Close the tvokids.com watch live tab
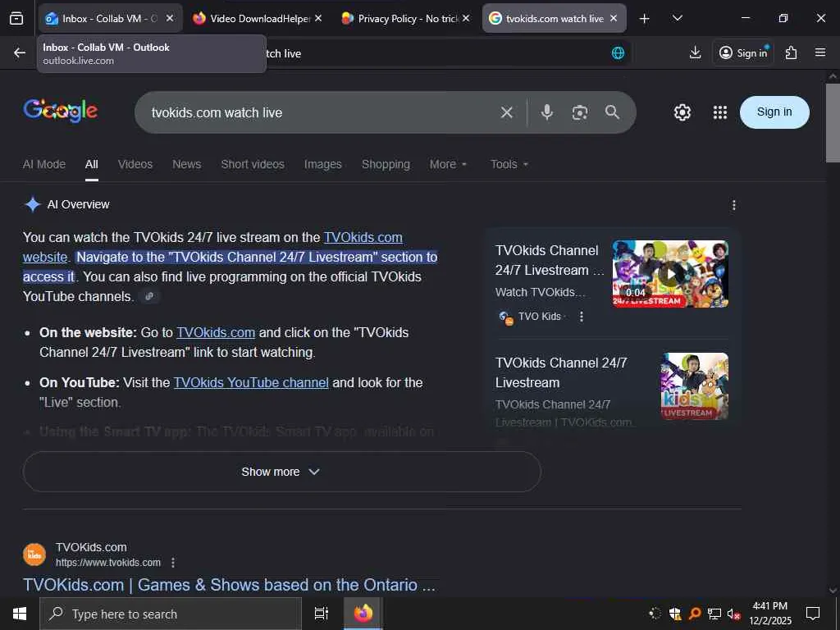840x630 pixels. [x=614, y=18]
